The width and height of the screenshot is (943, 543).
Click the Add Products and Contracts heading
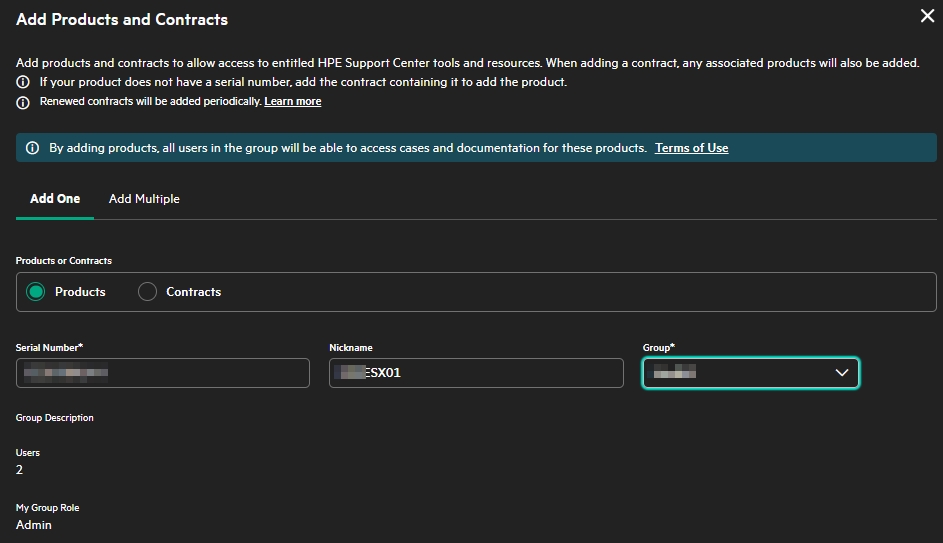click(x=122, y=19)
